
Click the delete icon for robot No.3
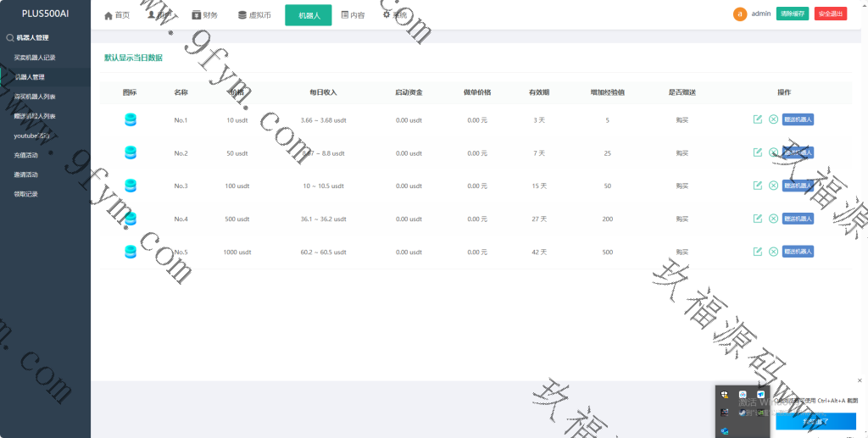pyautogui.click(x=773, y=186)
